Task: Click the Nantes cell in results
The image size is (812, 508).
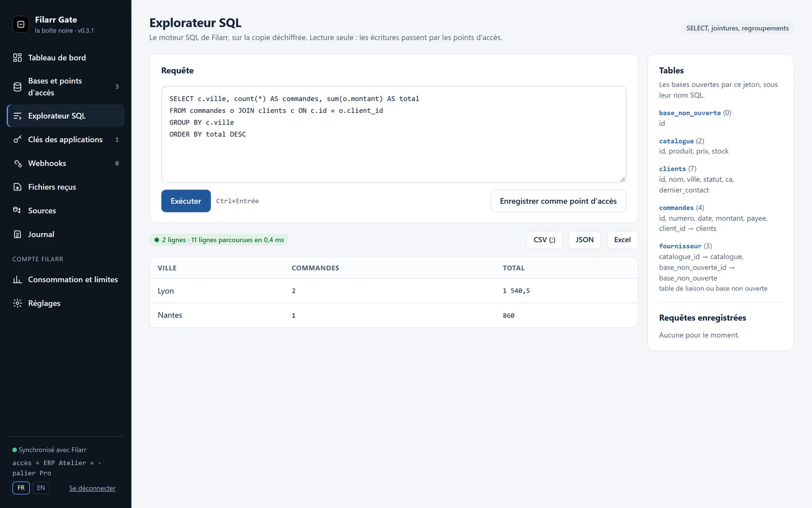Action: click(170, 315)
